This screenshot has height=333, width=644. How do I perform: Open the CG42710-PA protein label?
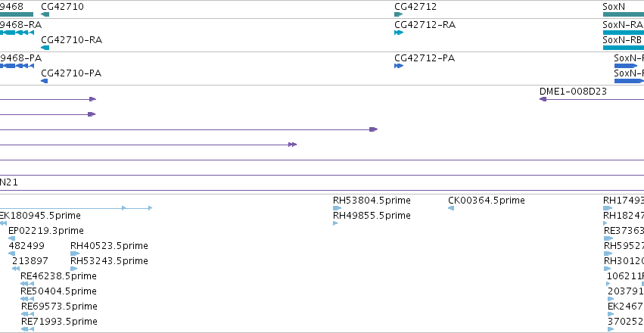pos(71,73)
